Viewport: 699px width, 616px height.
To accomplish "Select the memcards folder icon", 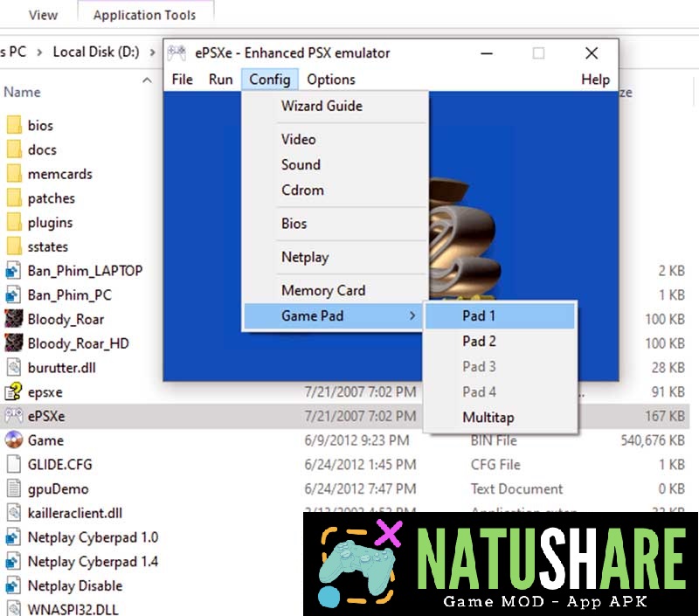I will (14, 173).
